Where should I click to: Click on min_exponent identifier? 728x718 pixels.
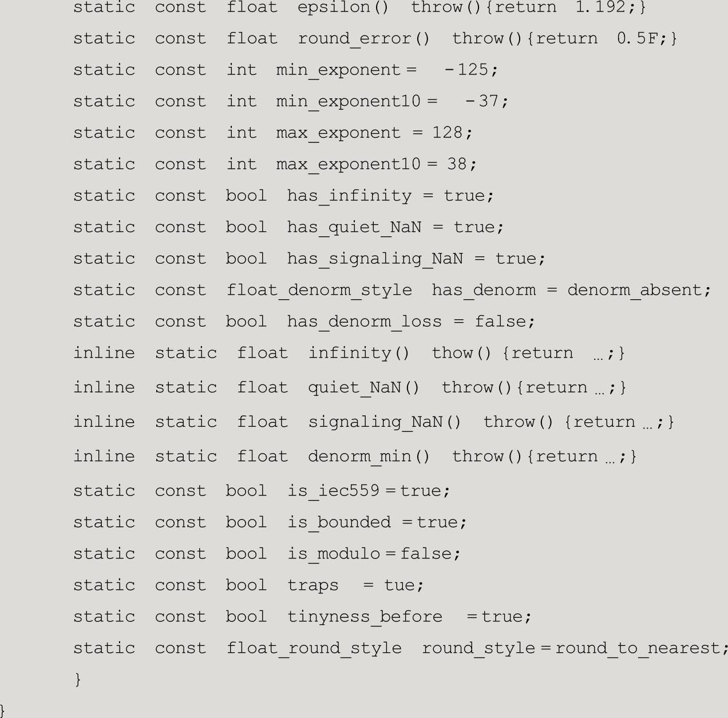338,70
